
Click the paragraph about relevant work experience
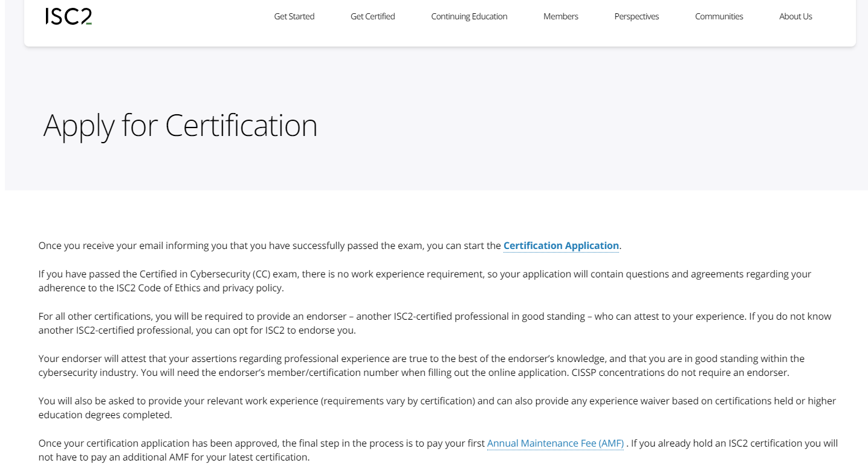pyautogui.click(x=437, y=408)
